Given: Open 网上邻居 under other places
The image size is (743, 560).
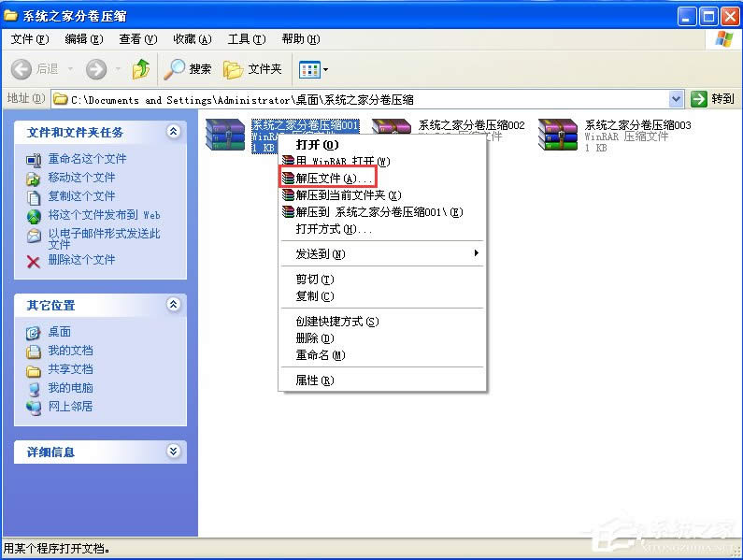Looking at the screenshot, I should 70,407.
